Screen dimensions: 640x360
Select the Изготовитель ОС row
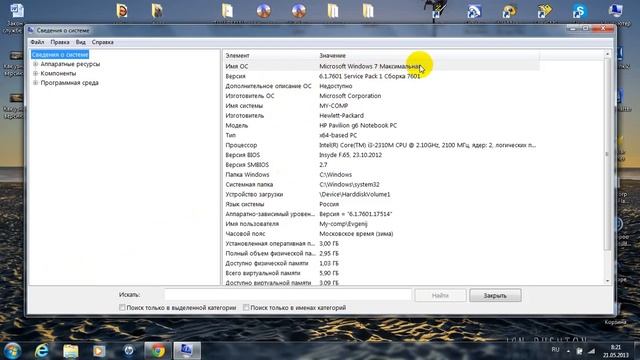pyautogui.click(x=381, y=96)
